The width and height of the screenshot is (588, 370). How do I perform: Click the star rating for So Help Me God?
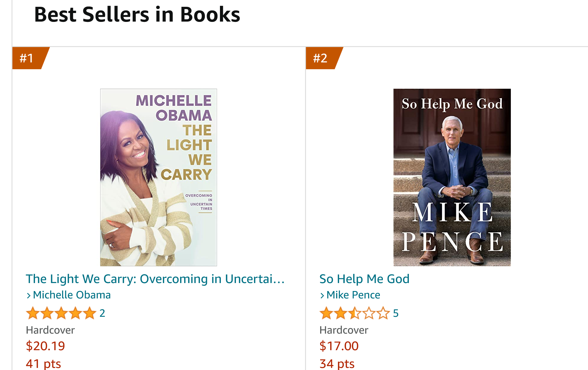pos(354,313)
